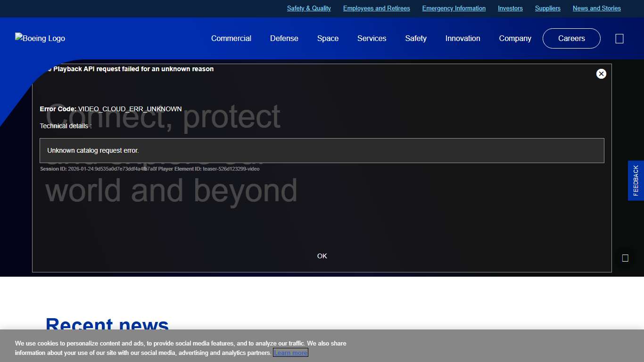Click the video playback control icon
The height and width of the screenshot is (362, 644).
point(625,258)
